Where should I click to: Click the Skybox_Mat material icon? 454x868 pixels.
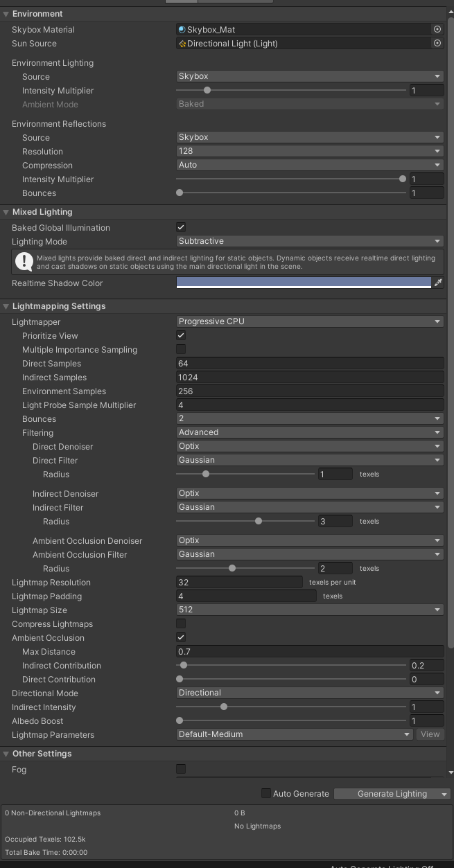tap(182, 30)
